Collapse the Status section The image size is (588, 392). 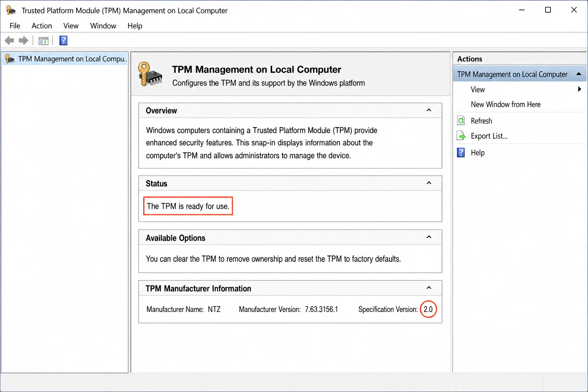click(429, 183)
